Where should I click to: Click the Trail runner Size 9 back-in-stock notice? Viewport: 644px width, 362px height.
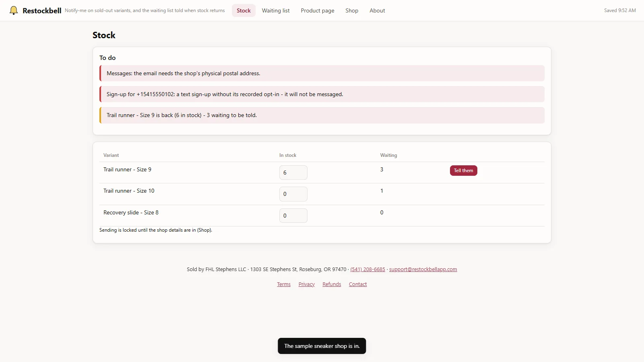pos(322,115)
